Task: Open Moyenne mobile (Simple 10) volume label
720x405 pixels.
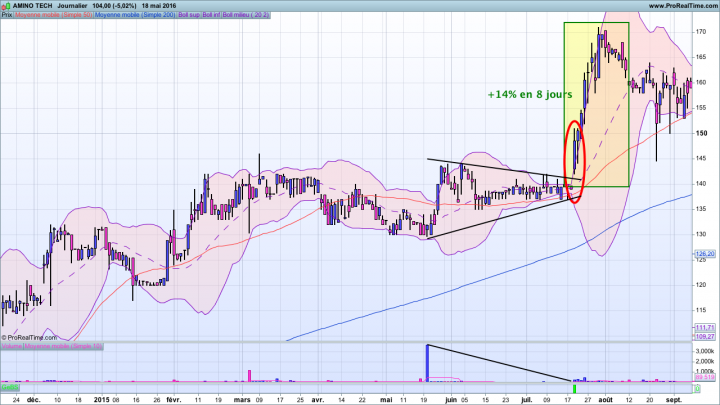Action: (63, 346)
